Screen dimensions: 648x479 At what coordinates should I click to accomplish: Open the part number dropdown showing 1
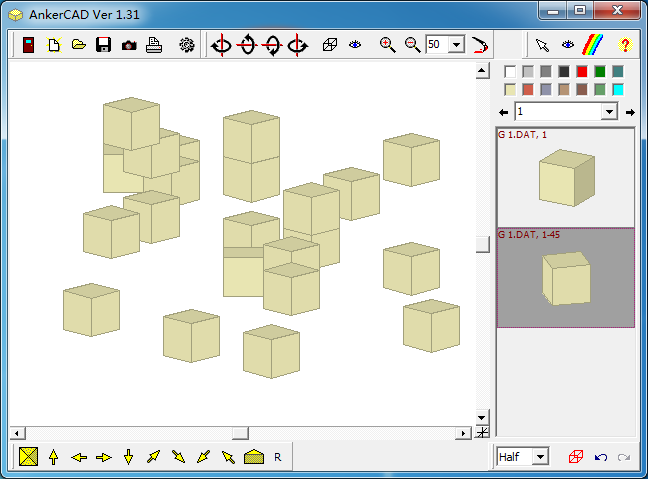609,112
